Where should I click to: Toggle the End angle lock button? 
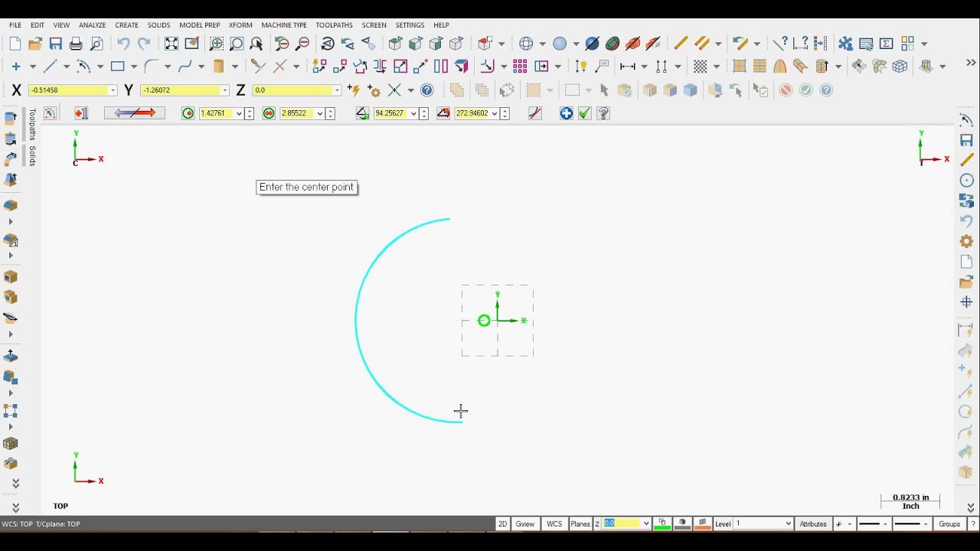click(443, 113)
